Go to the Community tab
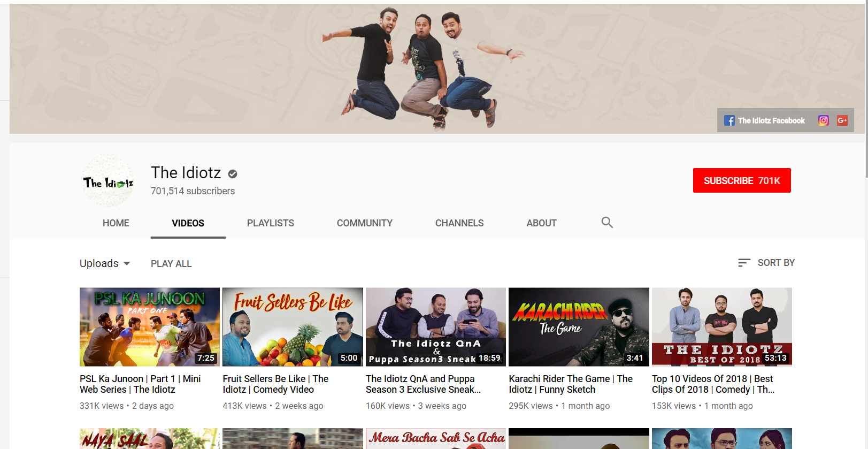868x449 pixels. pyautogui.click(x=365, y=223)
